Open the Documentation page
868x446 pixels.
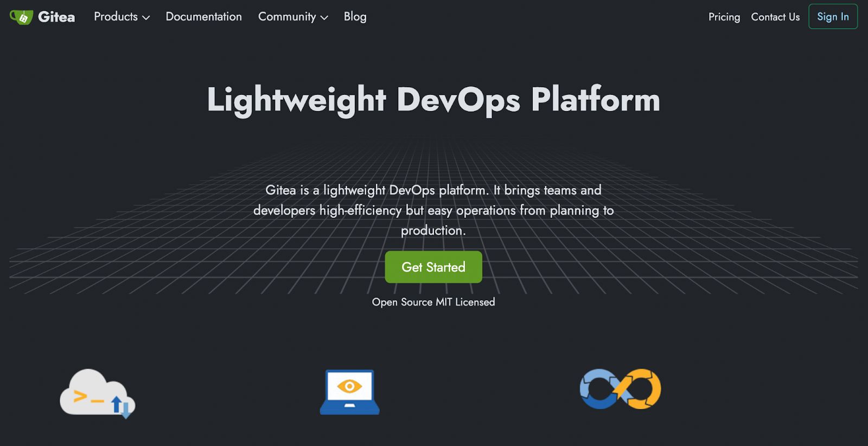click(203, 17)
